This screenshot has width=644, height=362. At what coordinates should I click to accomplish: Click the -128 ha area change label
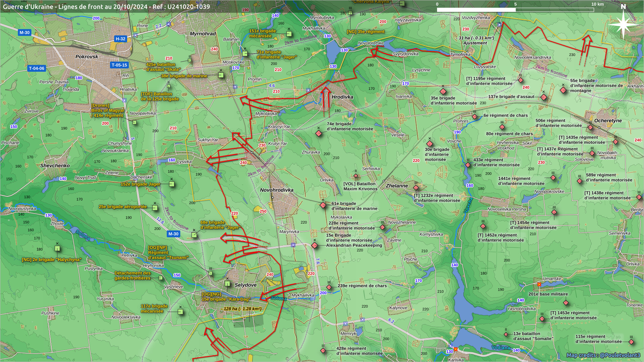pyautogui.click(x=241, y=309)
